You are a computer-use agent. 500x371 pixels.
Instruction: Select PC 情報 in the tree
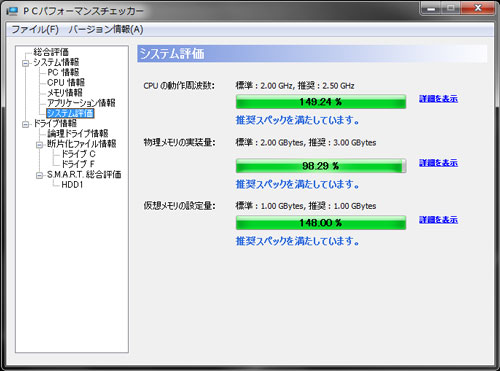(x=63, y=72)
